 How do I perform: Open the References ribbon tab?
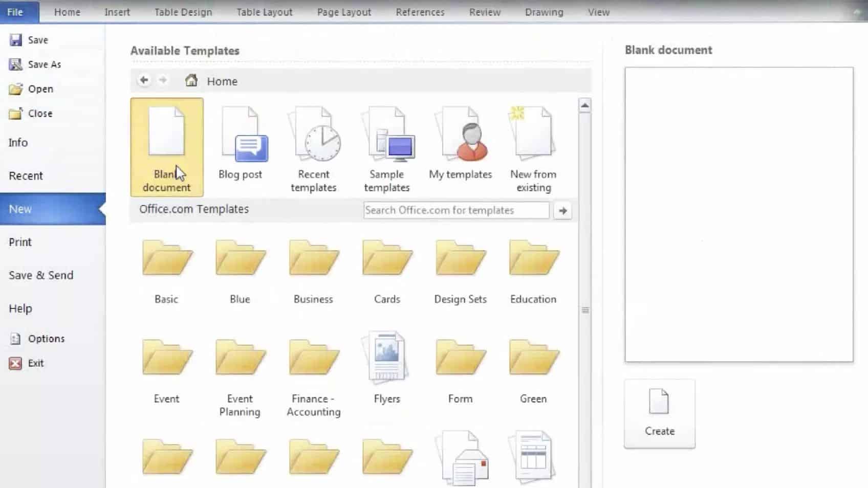(x=420, y=12)
